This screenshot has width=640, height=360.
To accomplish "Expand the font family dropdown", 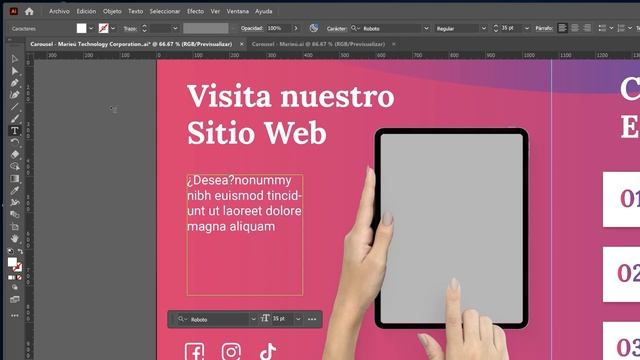I will coord(426,29).
